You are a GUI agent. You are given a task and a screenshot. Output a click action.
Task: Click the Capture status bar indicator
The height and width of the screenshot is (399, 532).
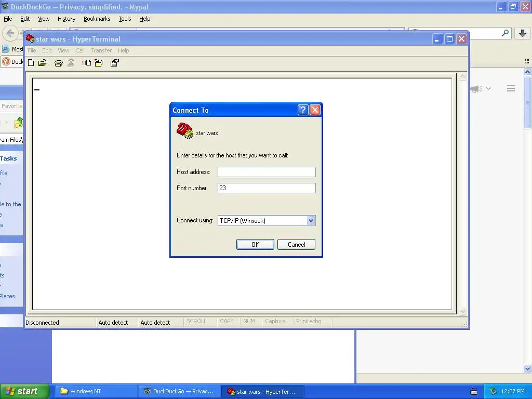click(275, 321)
